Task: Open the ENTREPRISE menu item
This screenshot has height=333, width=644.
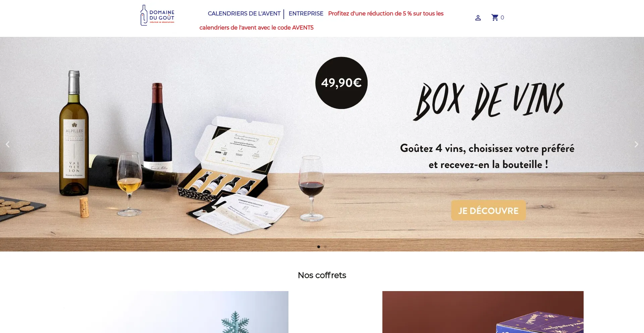Action: coord(306,13)
